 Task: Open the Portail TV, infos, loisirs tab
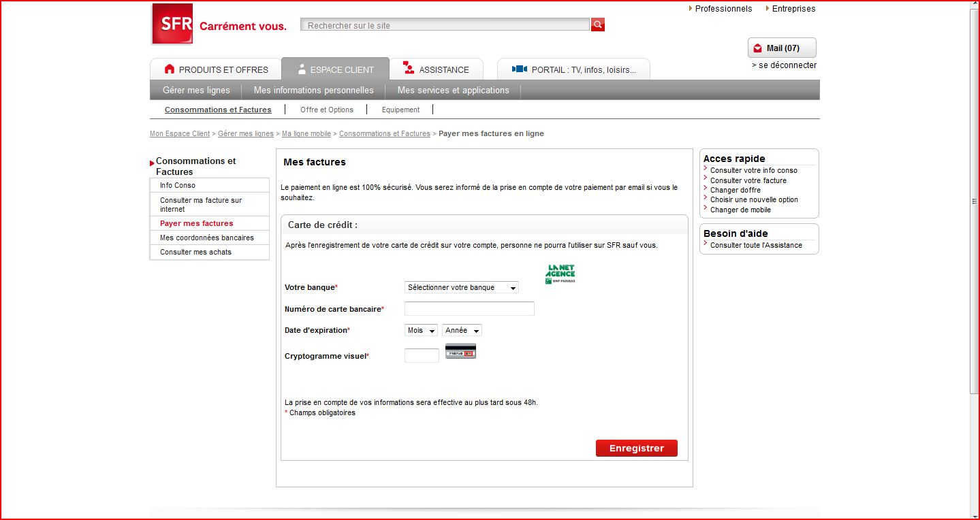(573, 69)
